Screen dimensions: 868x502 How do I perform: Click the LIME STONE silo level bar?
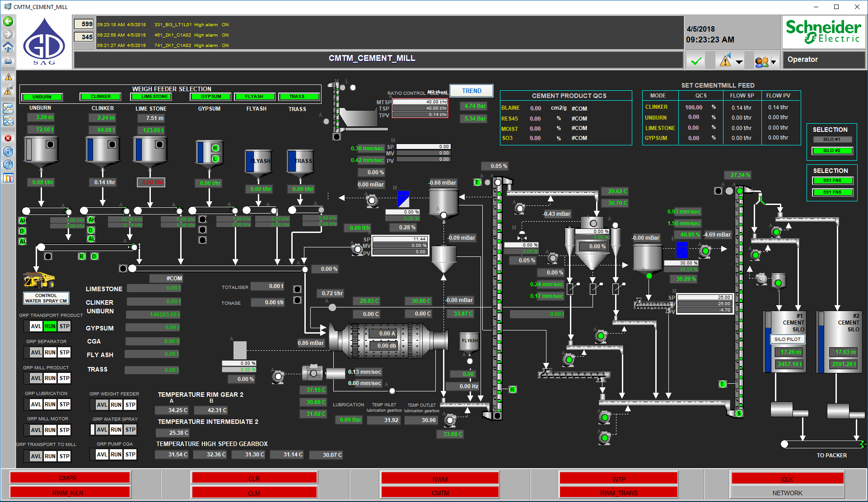(139, 149)
